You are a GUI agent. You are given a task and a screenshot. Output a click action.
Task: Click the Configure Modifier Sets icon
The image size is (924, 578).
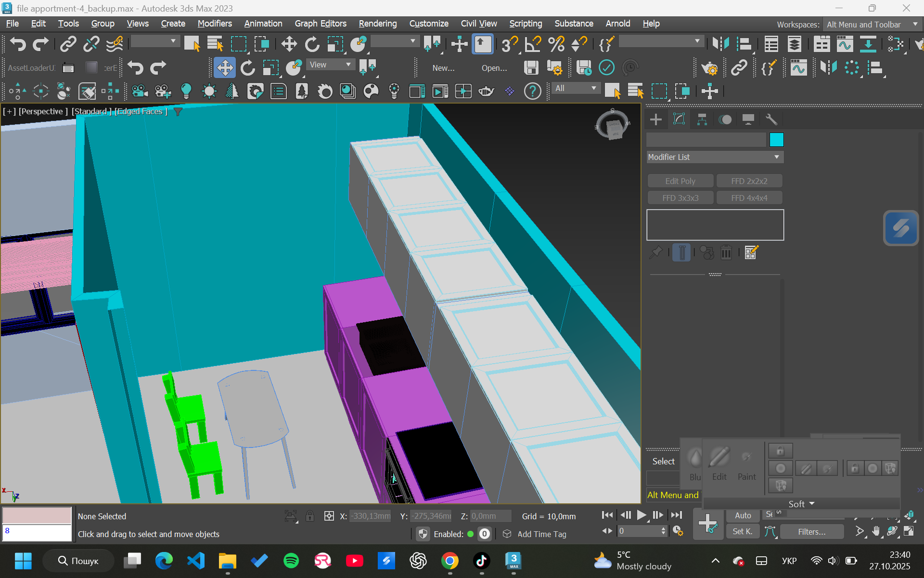point(751,252)
